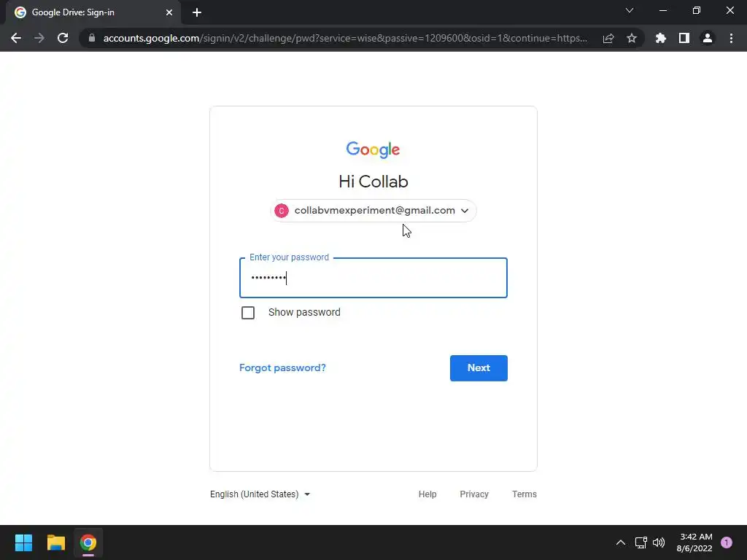
Task: Open the Help link
Action: tap(427, 494)
